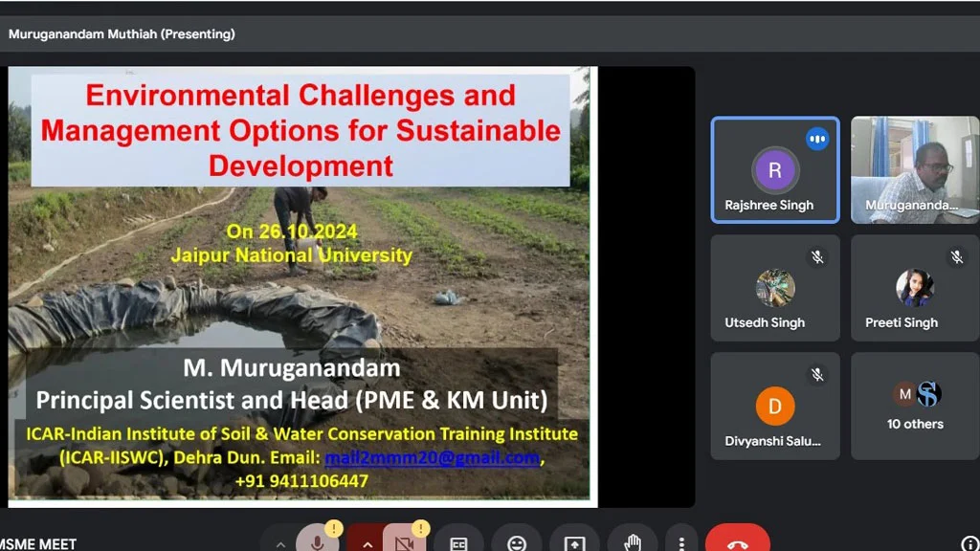Click the presented slide area
The height and width of the screenshot is (551, 980).
pos(302,287)
